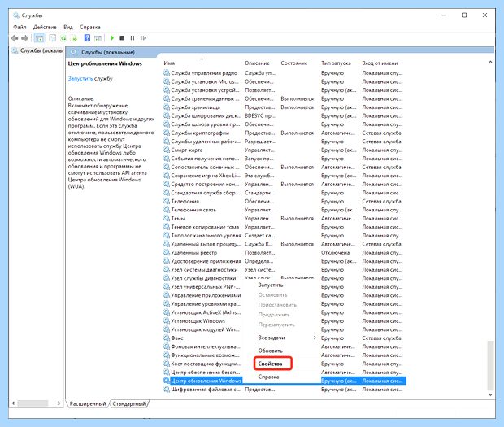Choose Запустить in the context menu
The image size is (504, 427).
click(271, 285)
